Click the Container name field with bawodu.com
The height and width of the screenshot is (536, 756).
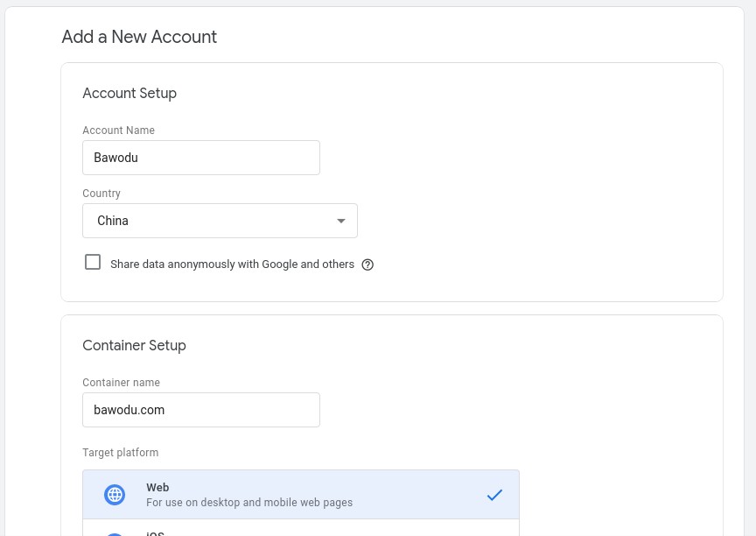click(201, 410)
